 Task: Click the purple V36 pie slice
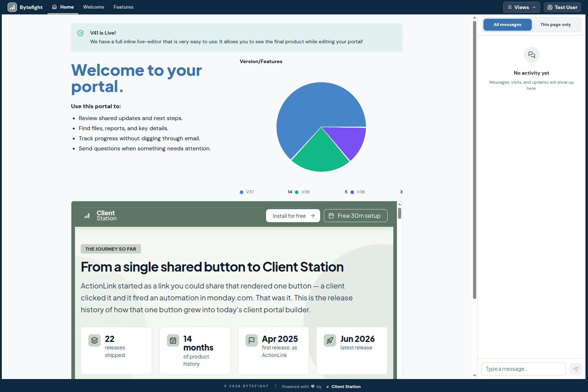pos(349,140)
